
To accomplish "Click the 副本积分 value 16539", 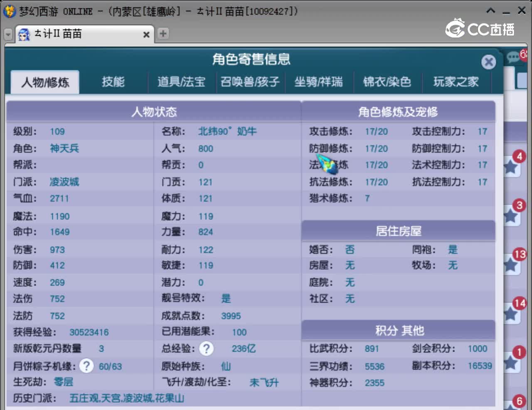I will pos(480,366).
